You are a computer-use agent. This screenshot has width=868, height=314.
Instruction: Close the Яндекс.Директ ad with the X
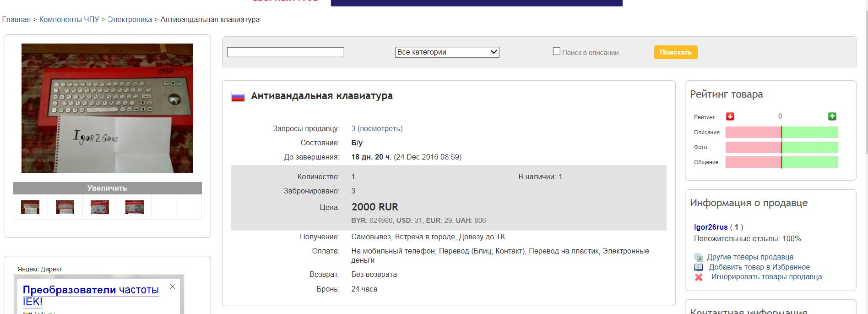173,286
